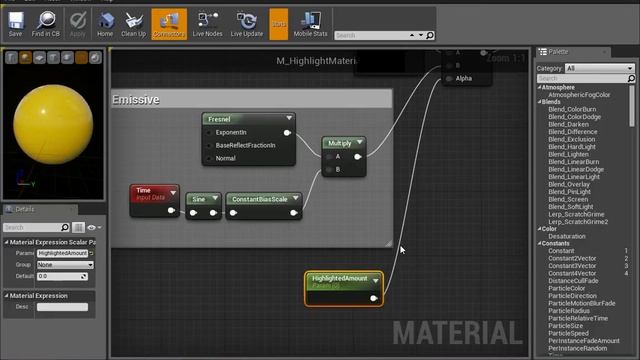
Task: Click the Desc text field
Action: click(x=62, y=307)
